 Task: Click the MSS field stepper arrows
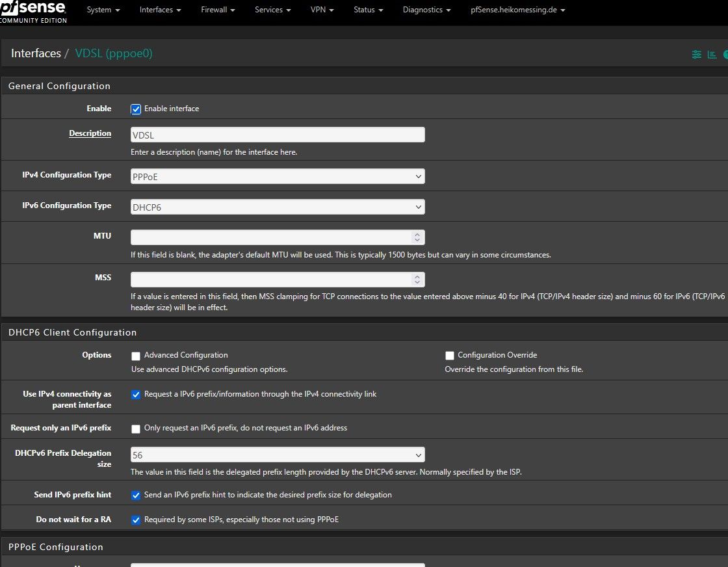click(417, 280)
